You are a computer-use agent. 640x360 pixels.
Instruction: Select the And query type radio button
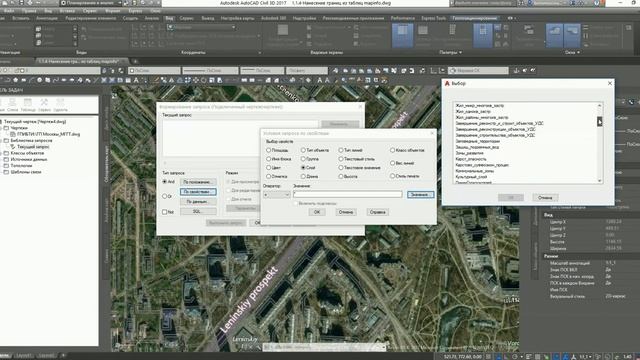coord(164,182)
